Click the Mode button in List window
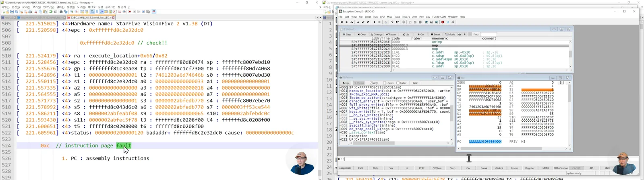 pyautogui.click(x=450, y=35)
